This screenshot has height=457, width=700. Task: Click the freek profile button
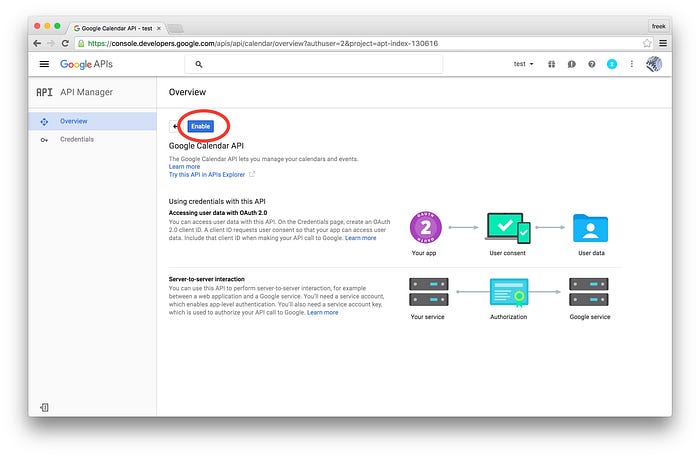point(658,26)
